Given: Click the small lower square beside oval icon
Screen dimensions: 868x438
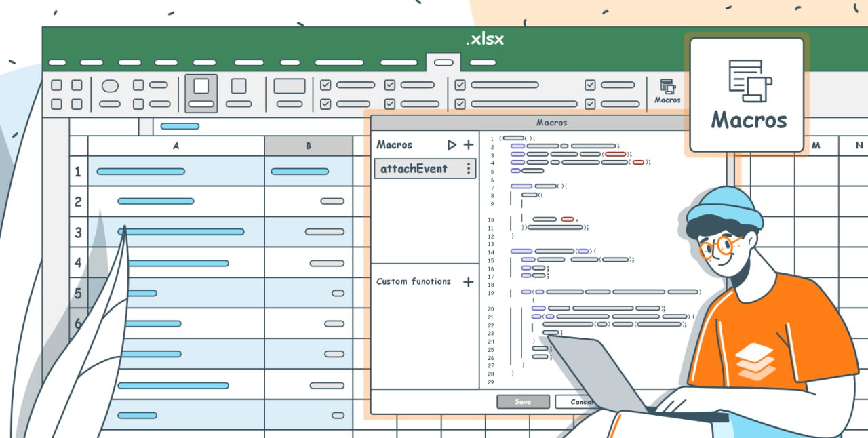Looking at the screenshot, I should tap(138, 104).
